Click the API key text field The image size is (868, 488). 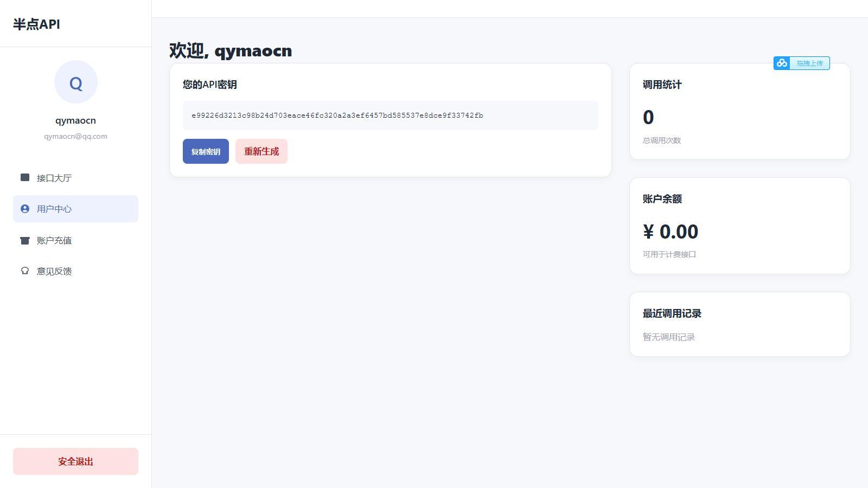click(x=391, y=115)
